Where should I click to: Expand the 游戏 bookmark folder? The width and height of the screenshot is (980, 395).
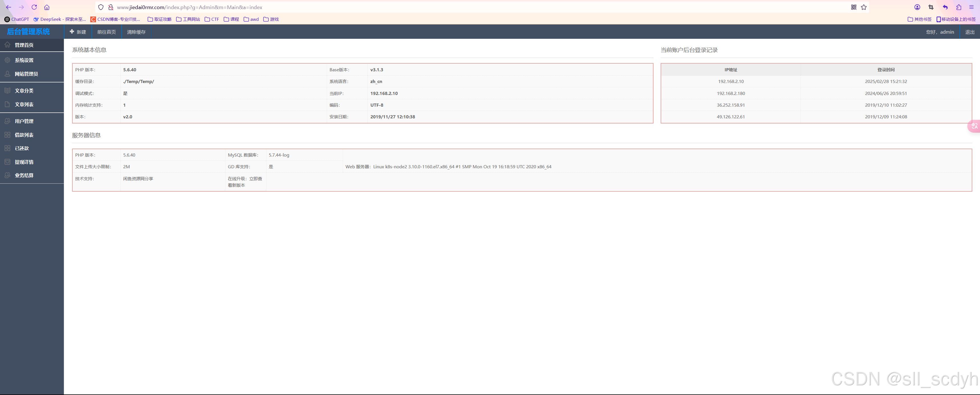[x=271, y=19]
